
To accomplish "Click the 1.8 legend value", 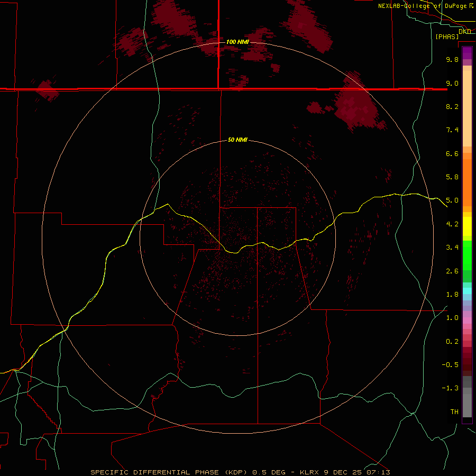I will tap(452, 295).
